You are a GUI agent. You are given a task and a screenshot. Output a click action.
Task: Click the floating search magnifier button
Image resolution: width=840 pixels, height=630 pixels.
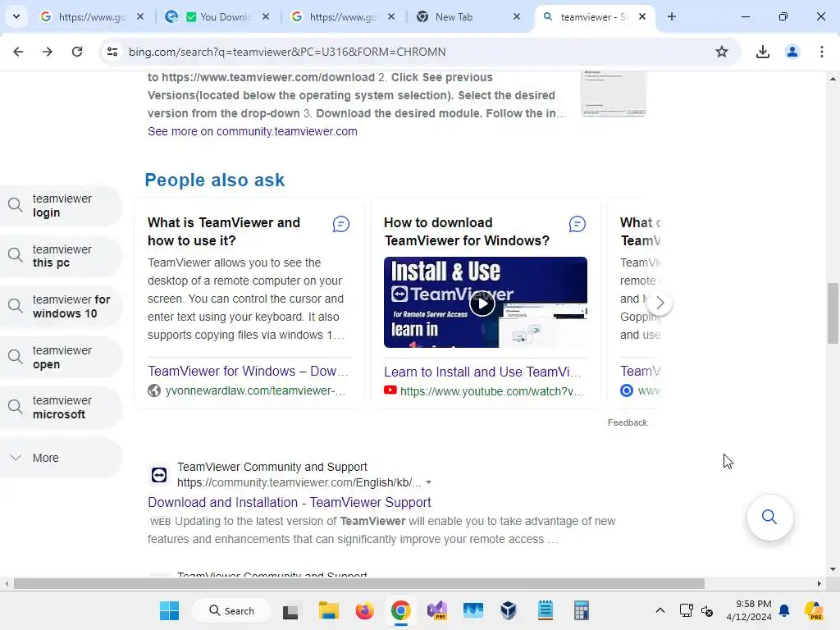point(769,517)
